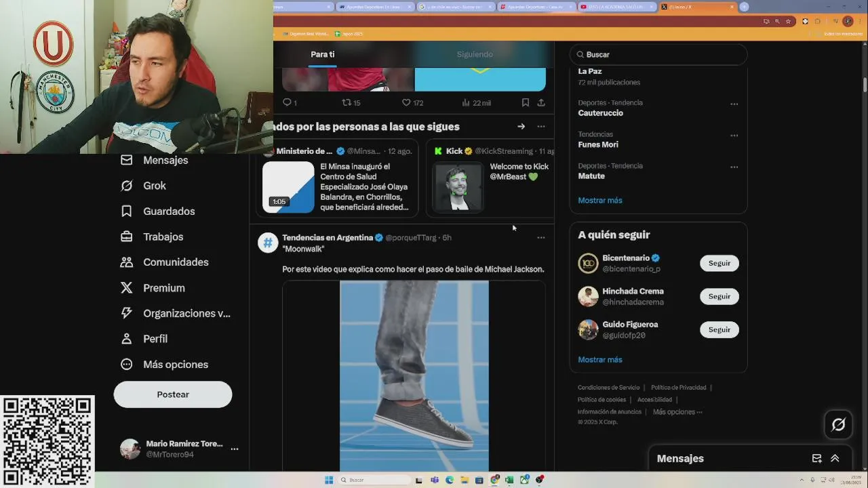Open Guardados bookmarks page
868x488 pixels.
point(157,211)
